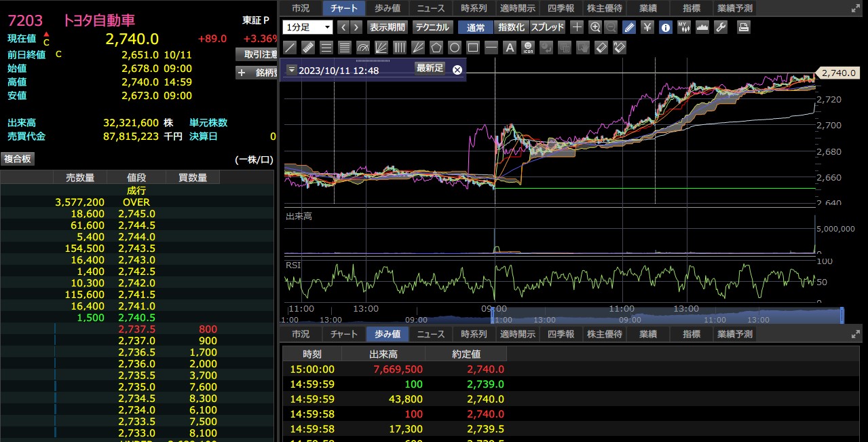Select the pentagon shape tool

point(436,48)
